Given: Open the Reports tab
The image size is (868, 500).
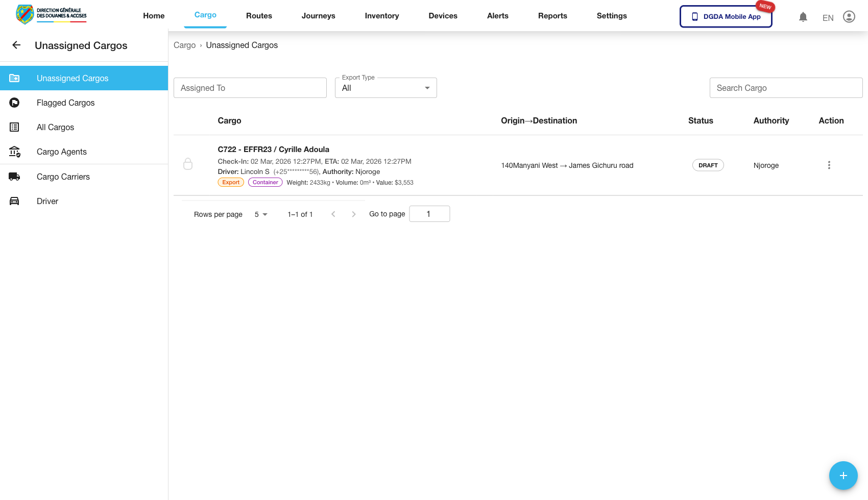Looking at the screenshot, I should [x=552, y=16].
